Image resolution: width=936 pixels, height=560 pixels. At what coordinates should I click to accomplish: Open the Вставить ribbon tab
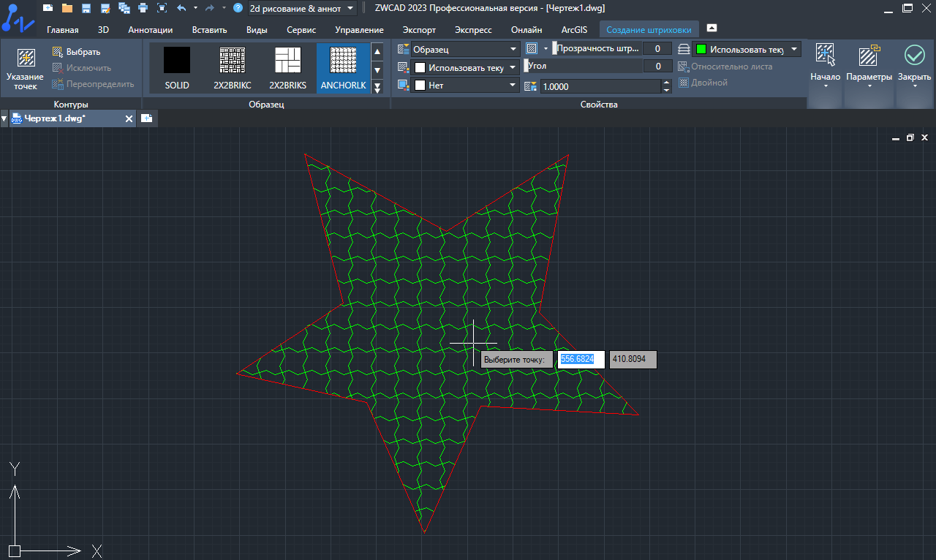209,30
